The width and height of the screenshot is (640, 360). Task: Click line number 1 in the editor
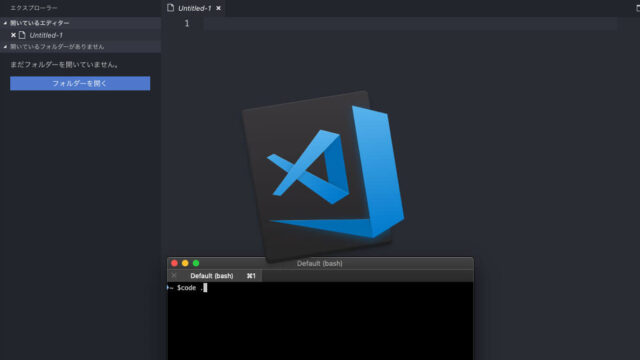(x=187, y=24)
